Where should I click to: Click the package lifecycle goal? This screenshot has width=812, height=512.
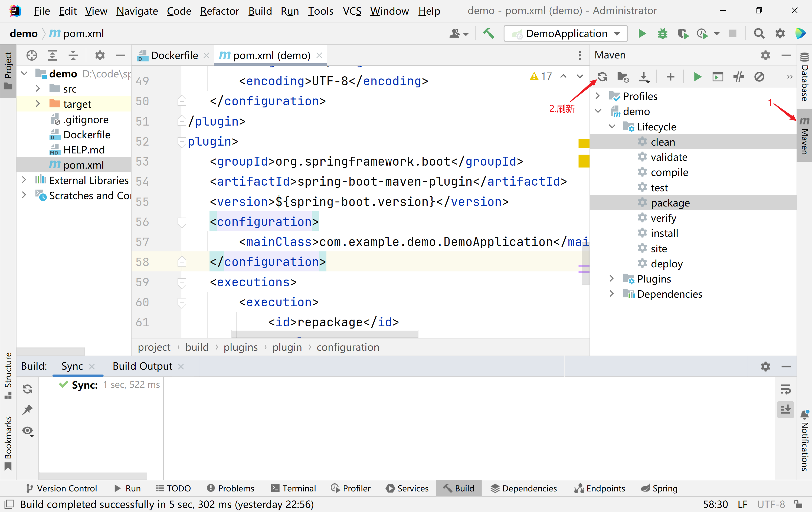(670, 203)
